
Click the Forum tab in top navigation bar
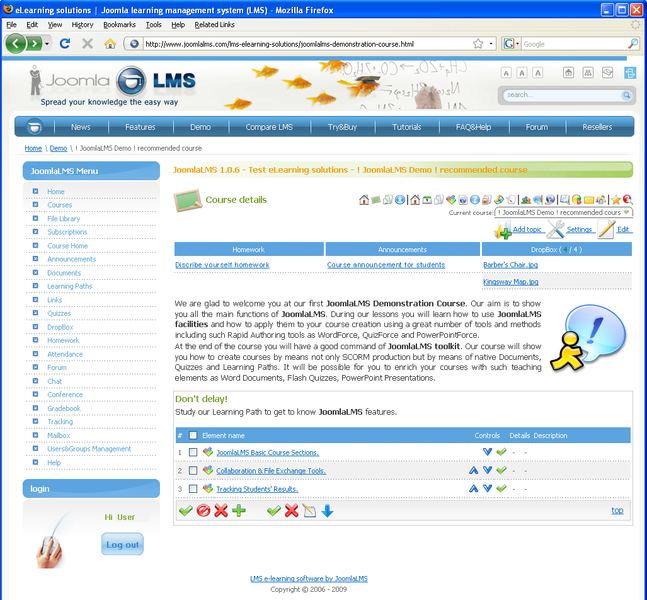tap(536, 127)
